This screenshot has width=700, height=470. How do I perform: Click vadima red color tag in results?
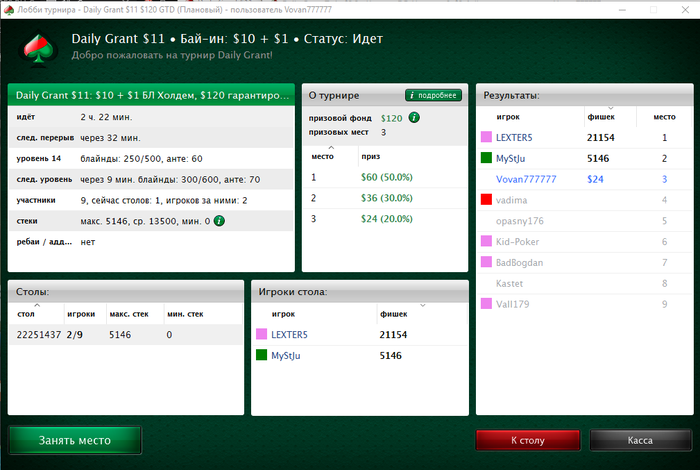click(486, 200)
